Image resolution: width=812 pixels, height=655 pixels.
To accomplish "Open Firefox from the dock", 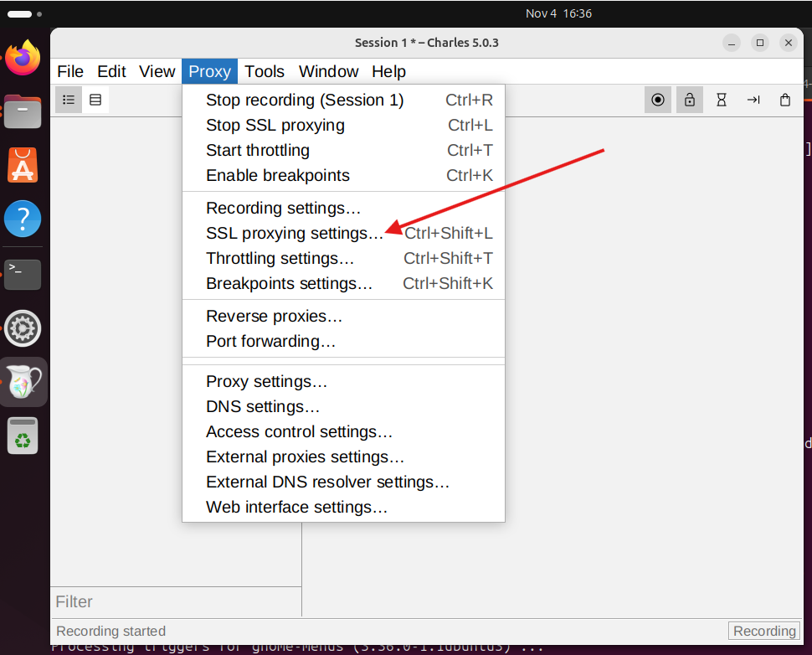I will pos(23,58).
